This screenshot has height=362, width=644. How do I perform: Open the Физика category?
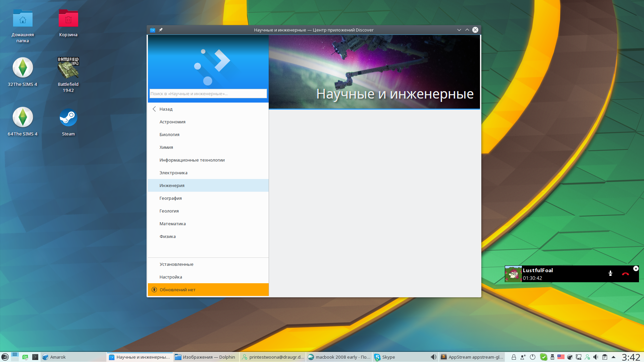click(x=208, y=236)
